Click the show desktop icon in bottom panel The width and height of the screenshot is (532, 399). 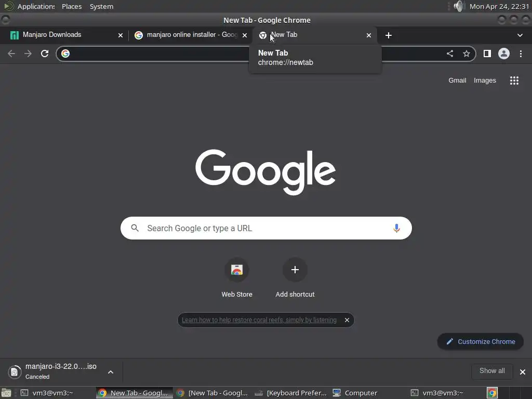6,393
